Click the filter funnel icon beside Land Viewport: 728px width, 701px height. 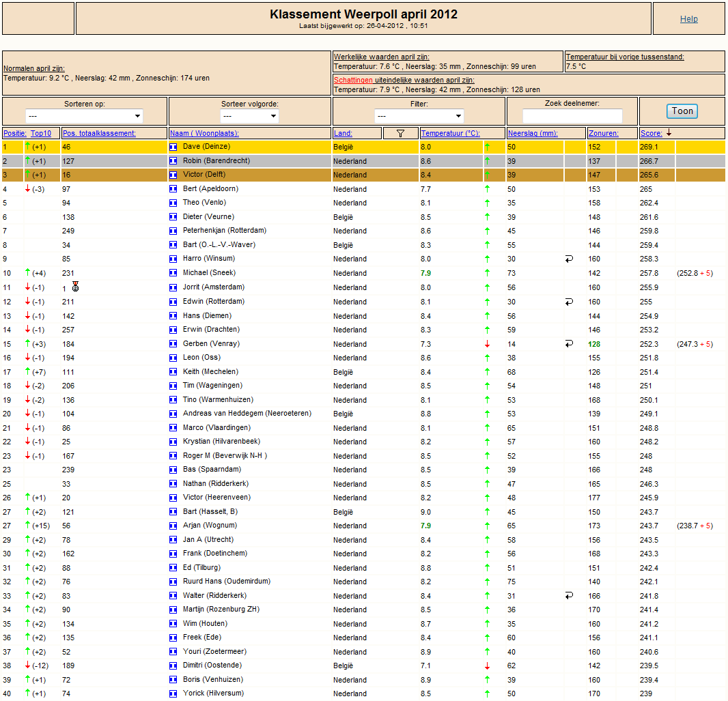tap(400, 134)
